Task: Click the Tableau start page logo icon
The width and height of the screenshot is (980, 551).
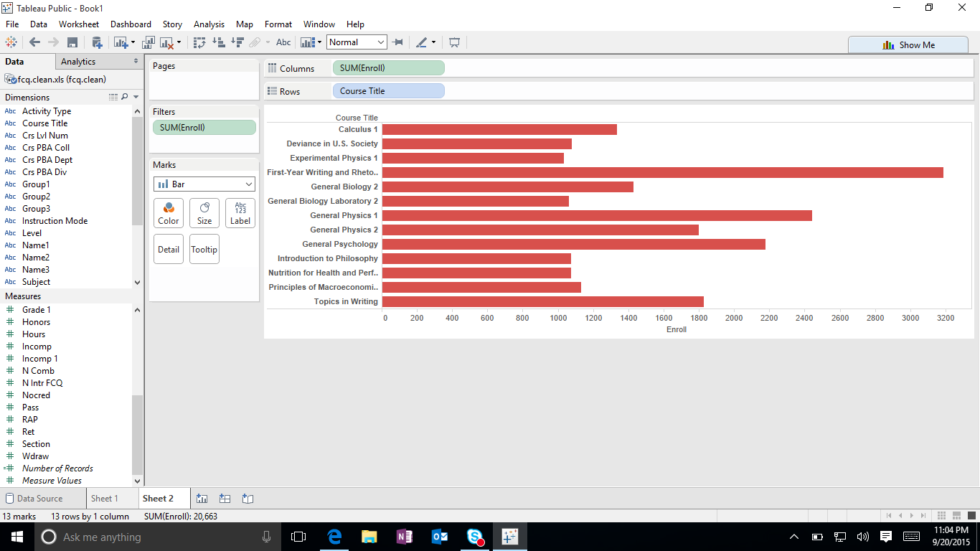Action: click(11, 42)
